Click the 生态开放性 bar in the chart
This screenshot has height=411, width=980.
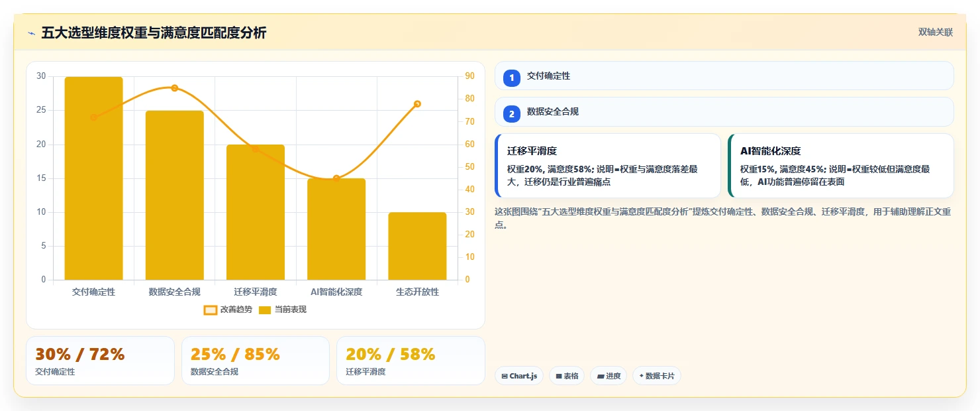417,246
